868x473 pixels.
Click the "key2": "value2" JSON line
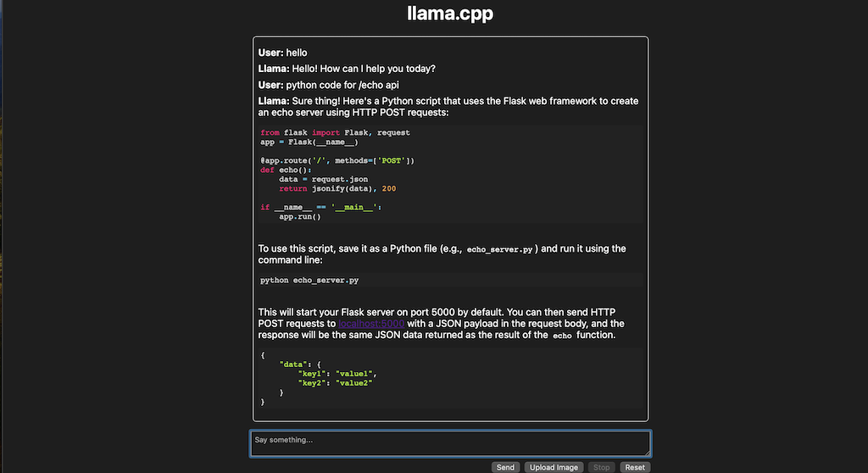335,383
